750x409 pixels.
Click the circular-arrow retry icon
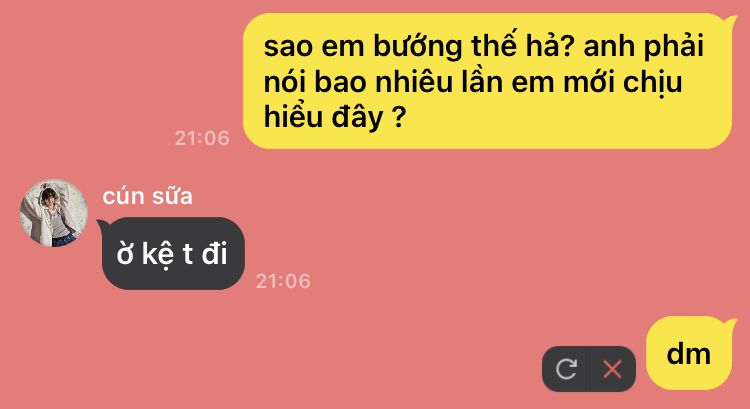tap(566, 369)
